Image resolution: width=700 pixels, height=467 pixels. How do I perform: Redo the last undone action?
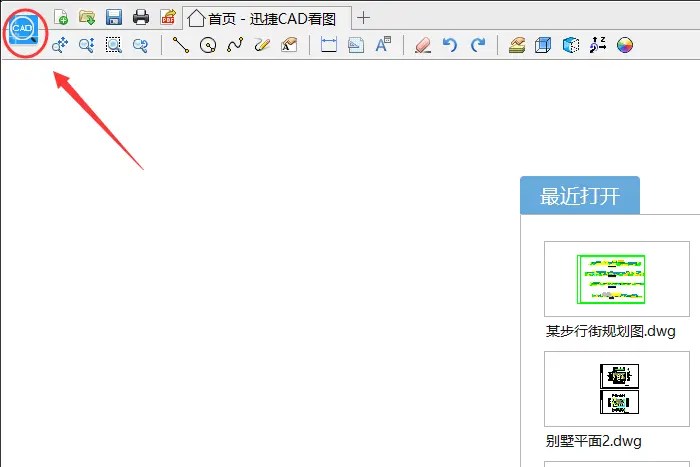[x=478, y=45]
